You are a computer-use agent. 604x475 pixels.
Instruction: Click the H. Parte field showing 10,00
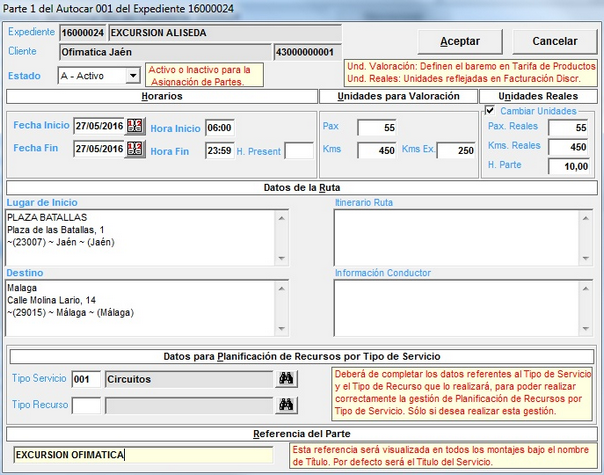569,166
